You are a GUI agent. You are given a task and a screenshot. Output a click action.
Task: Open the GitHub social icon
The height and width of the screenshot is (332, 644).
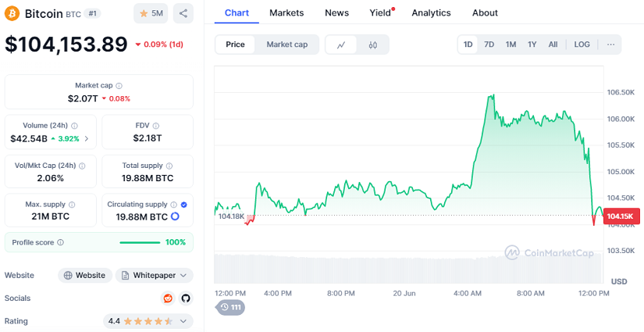[186, 298]
